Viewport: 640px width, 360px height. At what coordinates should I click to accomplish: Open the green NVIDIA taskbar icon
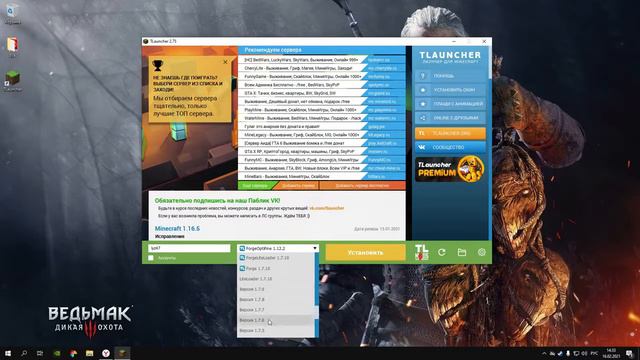point(57,353)
